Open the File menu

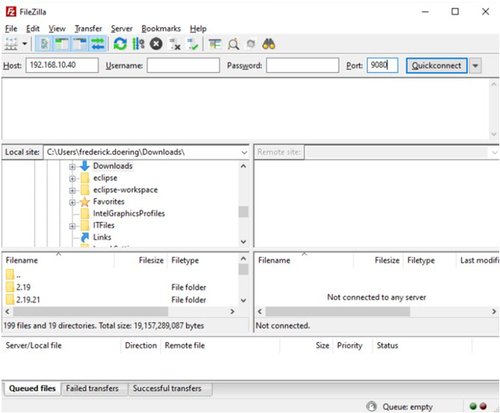pos(11,29)
